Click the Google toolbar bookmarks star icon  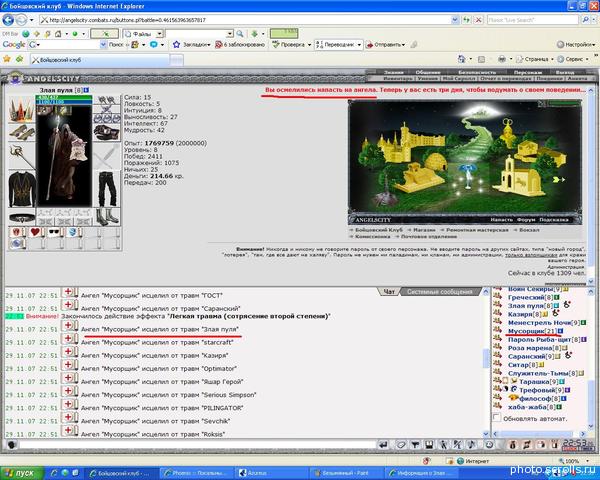pyautogui.click(x=176, y=44)
